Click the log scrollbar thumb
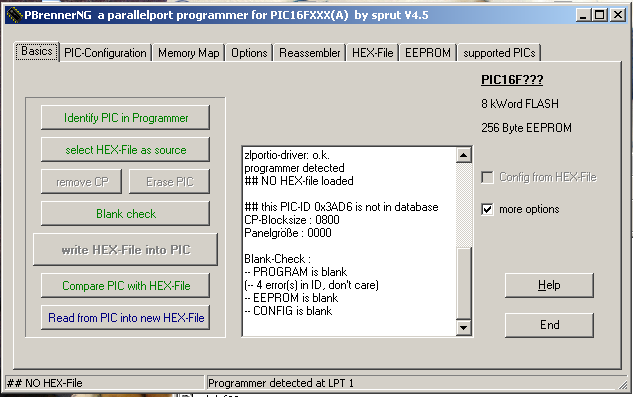Screen dimensions: 633x397 click(464, 283)
